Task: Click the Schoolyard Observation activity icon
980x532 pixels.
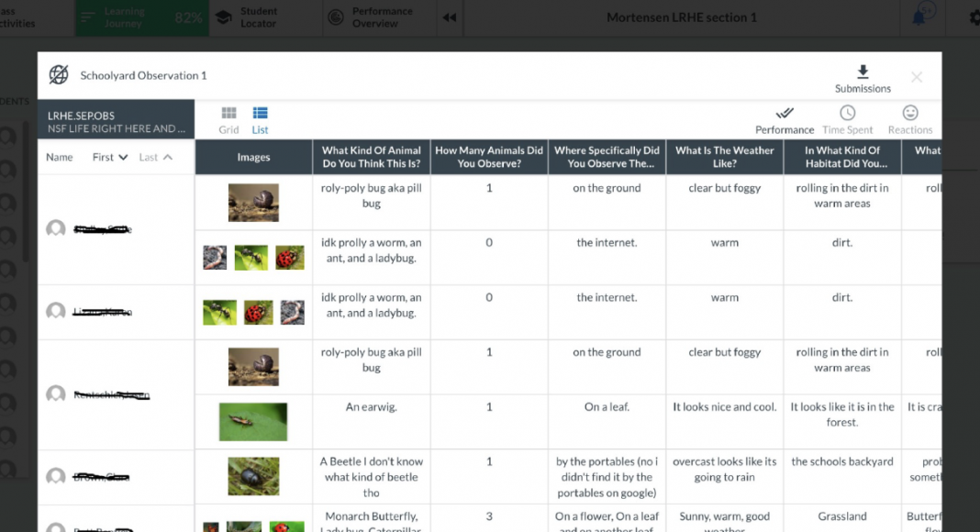Action: pos(59,75)
